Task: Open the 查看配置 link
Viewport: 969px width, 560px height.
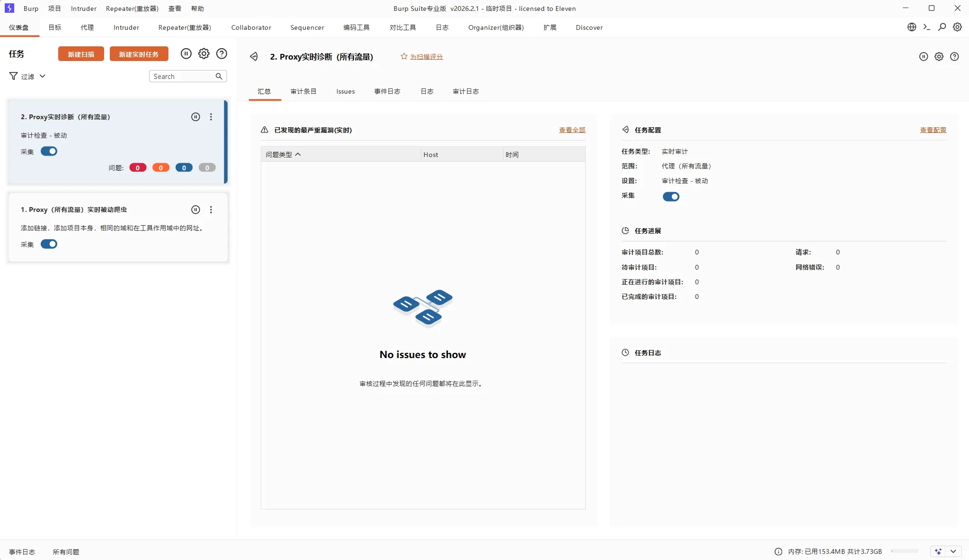Action: [933, 130]
